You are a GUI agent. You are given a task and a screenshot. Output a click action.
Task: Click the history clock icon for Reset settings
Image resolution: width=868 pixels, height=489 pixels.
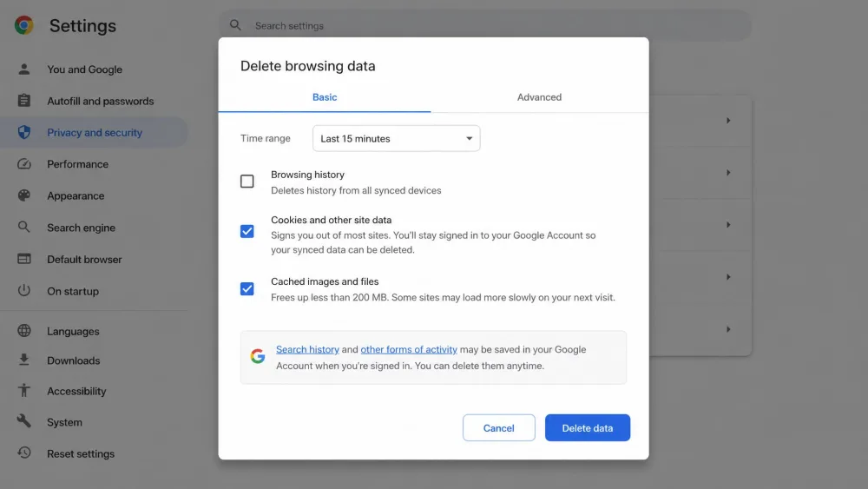click(x=23, y=453)
